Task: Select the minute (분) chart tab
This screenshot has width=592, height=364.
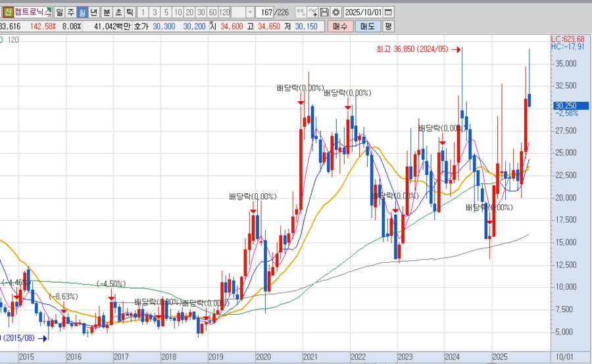Action: coord(107,12)
